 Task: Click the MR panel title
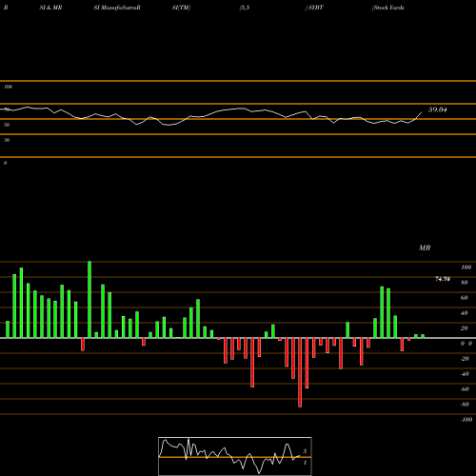(x=425, y=248)
